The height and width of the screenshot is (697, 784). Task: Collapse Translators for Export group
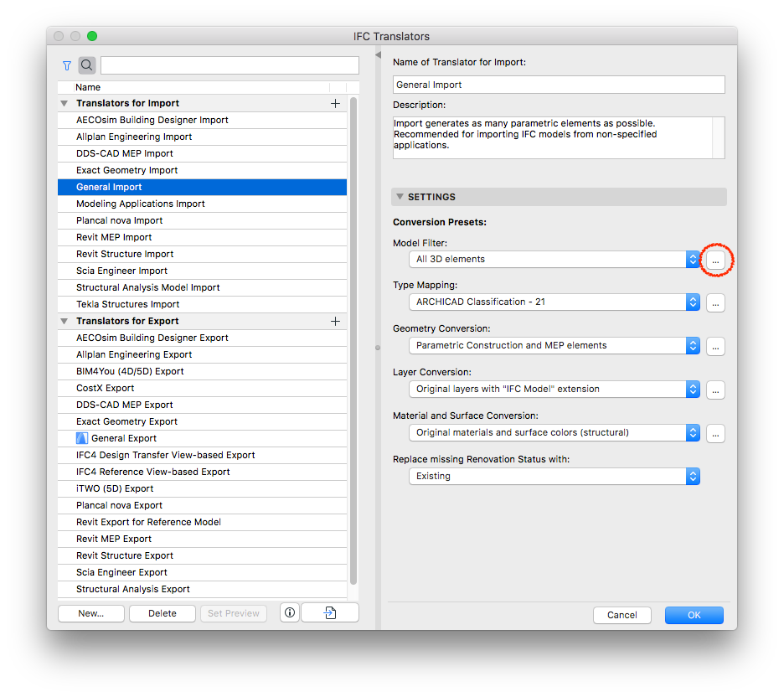64,322
